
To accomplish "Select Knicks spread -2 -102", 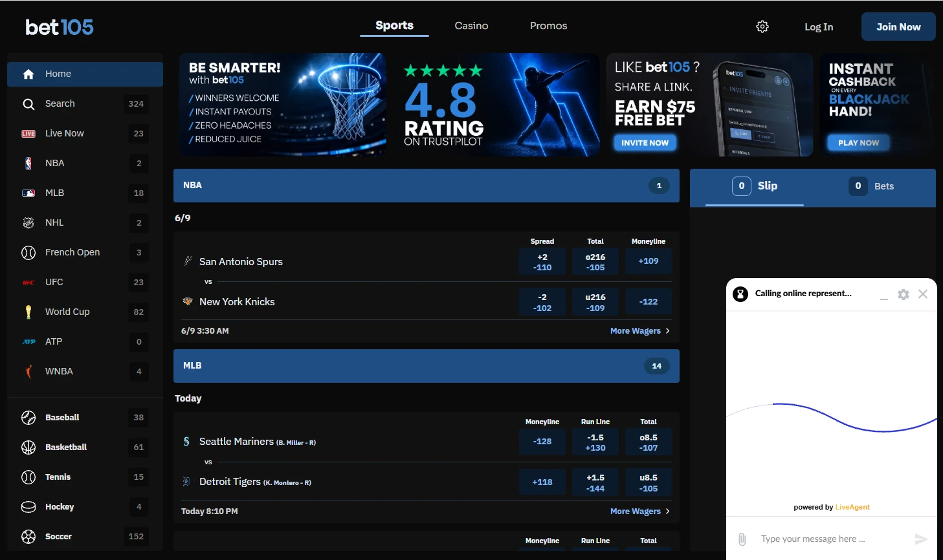I will click(542, 302).
